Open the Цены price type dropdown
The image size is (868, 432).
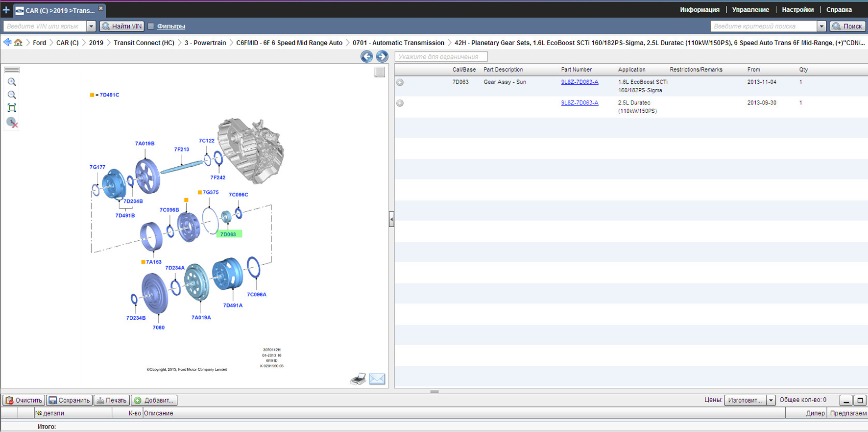771,400
